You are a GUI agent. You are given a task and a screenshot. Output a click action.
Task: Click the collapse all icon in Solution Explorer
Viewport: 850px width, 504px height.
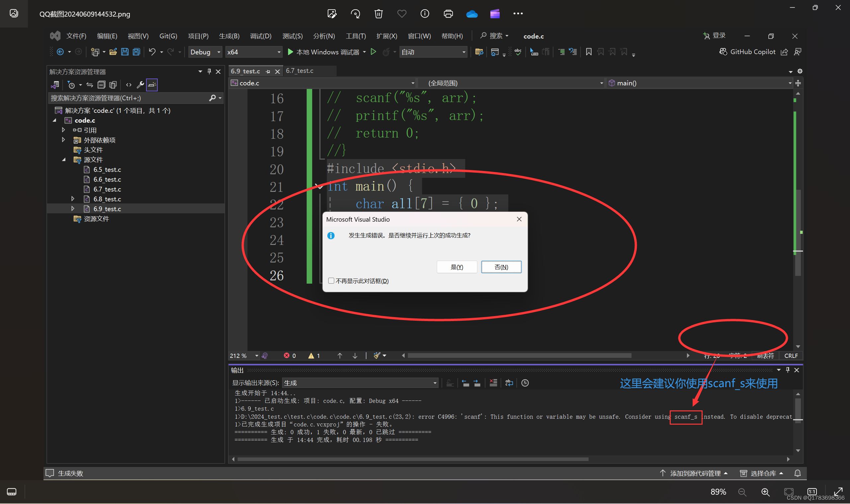tap(101, 85)
